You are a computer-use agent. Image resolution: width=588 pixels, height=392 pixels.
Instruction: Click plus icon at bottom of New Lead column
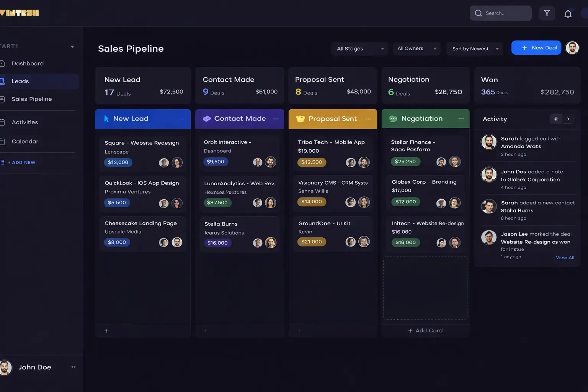point(107,331)
